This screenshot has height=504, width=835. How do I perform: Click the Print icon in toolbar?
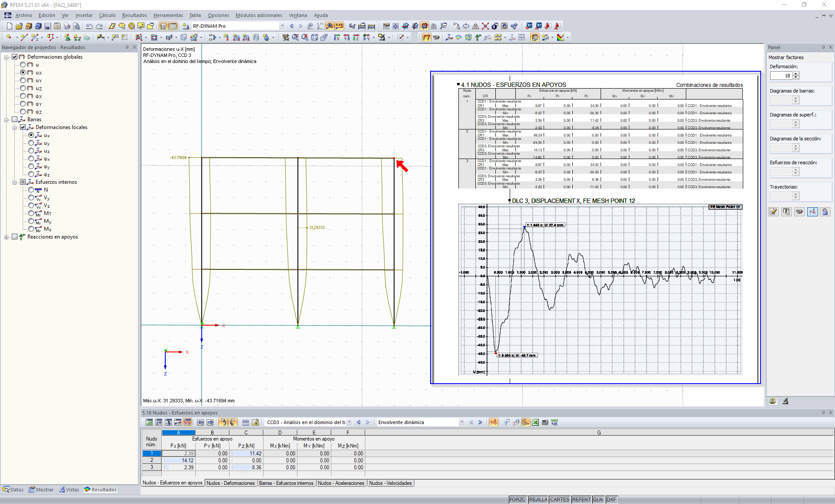[x=67, y=26]
